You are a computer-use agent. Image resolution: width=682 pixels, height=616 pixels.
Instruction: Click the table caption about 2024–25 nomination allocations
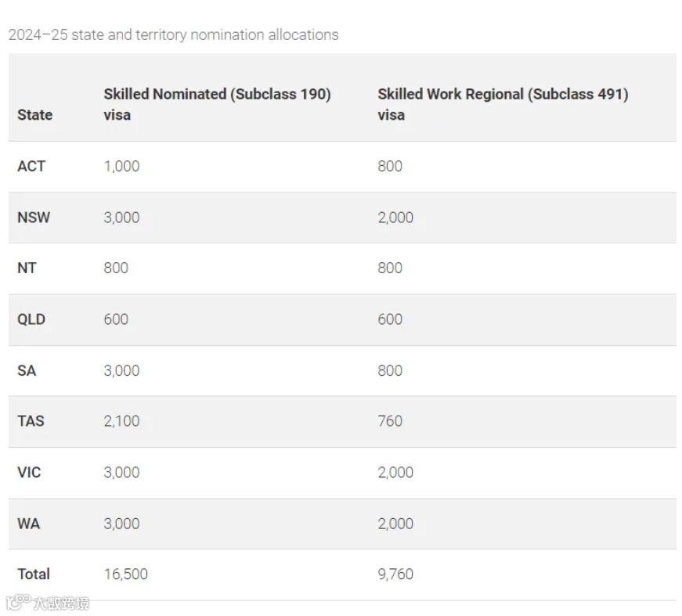tap(173, 34)
